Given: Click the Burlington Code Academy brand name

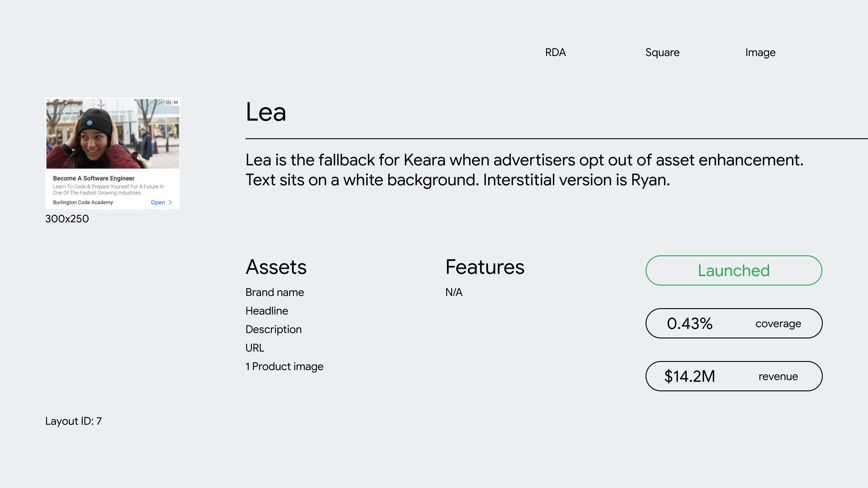Looking at the screenshot, I should 83,202.
